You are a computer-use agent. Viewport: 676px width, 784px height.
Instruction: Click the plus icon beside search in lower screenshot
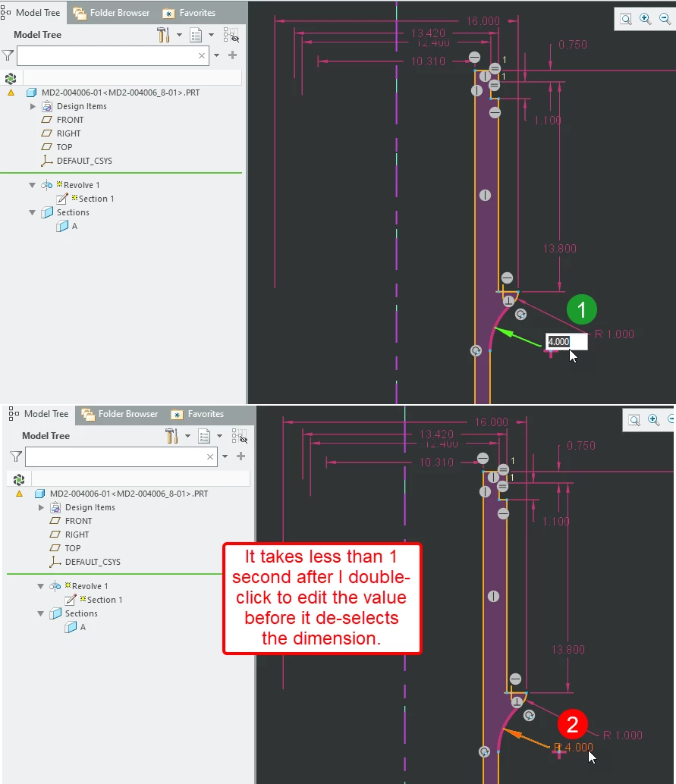point(241,456)
